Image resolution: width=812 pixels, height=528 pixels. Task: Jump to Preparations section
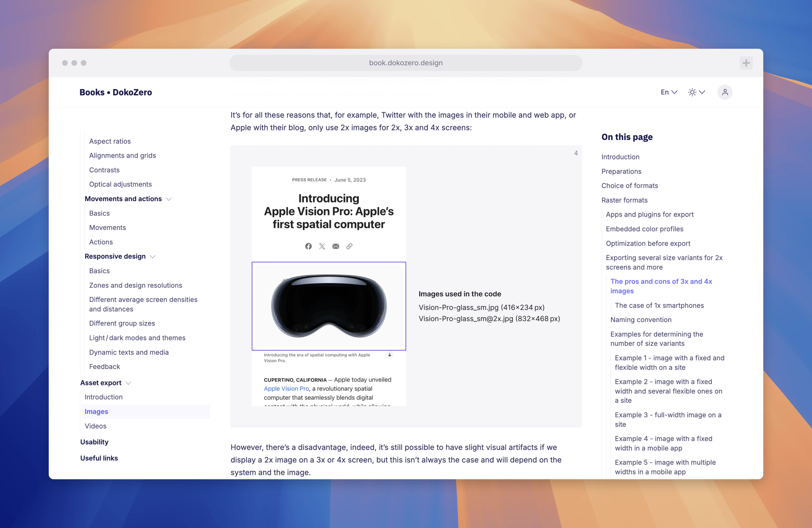click(621, 171)
